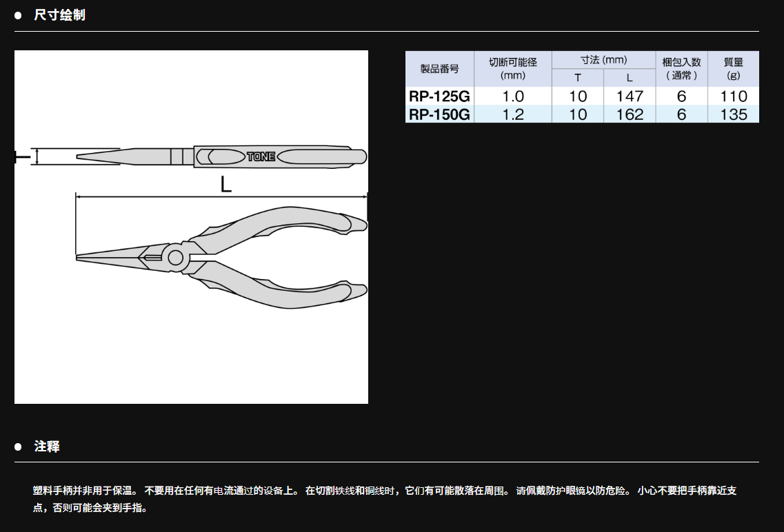Click the 135 weight value in the table
Viewport: 784px width, 532px height.
(x=733, y=114)
